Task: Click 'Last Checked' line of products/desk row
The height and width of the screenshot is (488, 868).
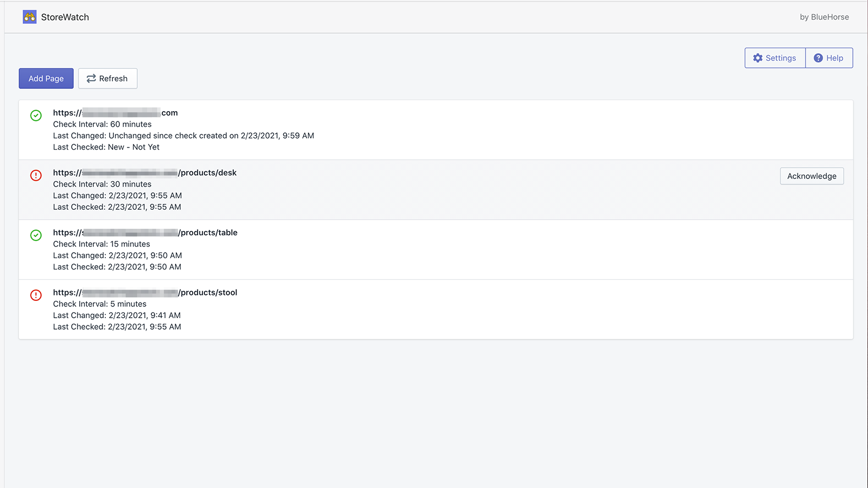Action: coord(117,207)
